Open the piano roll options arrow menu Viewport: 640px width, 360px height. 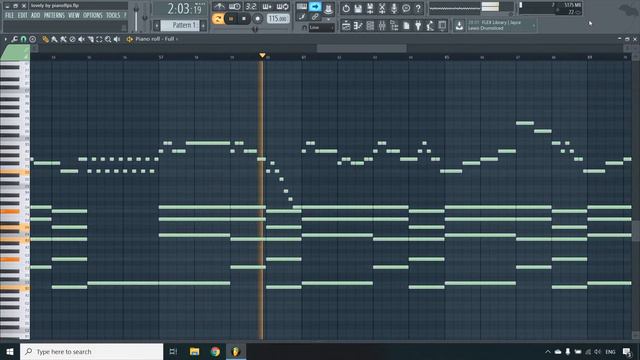6,39
